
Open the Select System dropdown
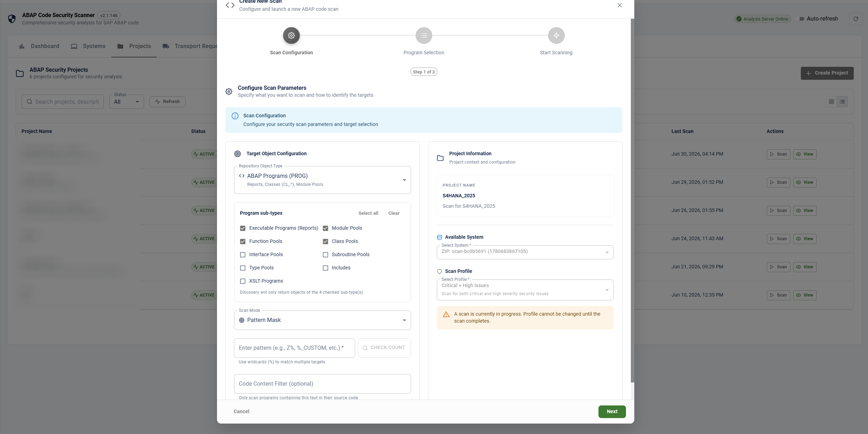[525, 252]
